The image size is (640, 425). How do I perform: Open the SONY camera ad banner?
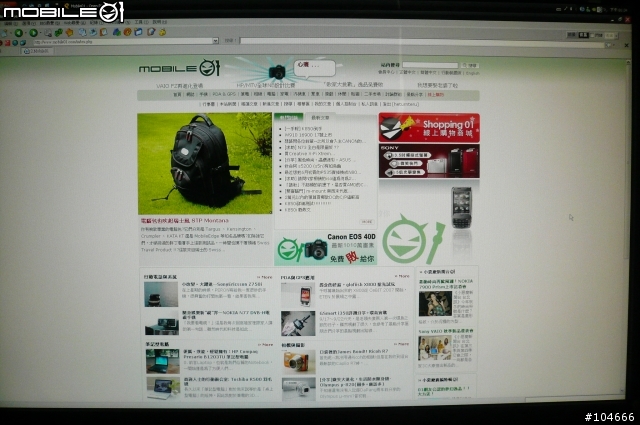point(429,161)
